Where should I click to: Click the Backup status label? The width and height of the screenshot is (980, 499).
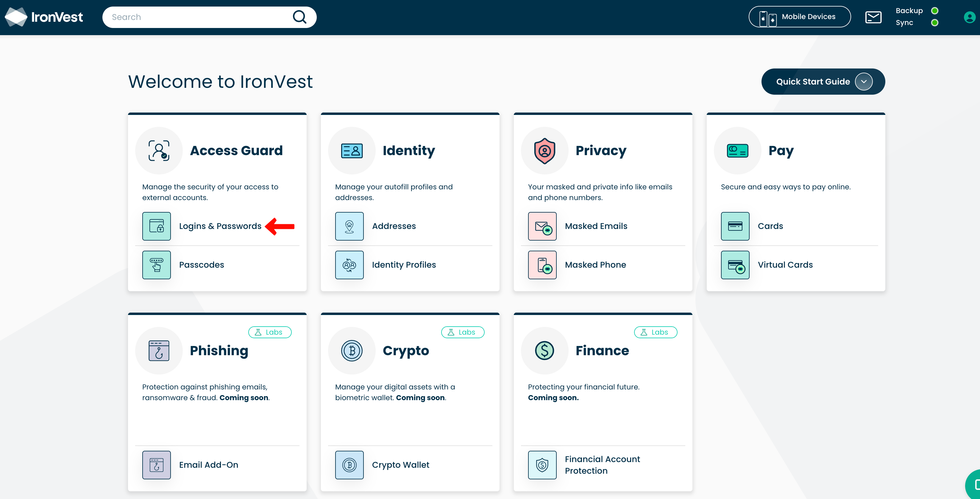(909, 11)
